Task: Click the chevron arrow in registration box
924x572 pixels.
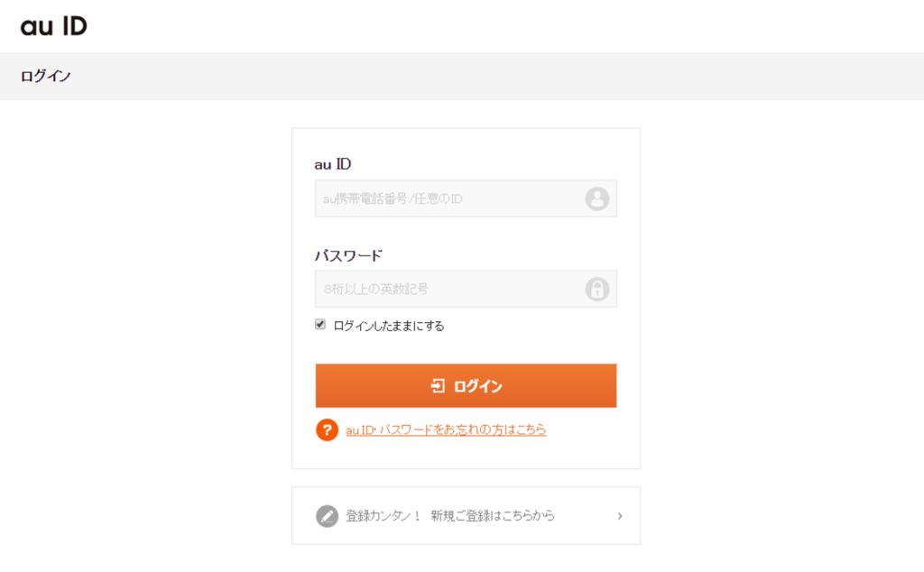Action: coord(619,516)
